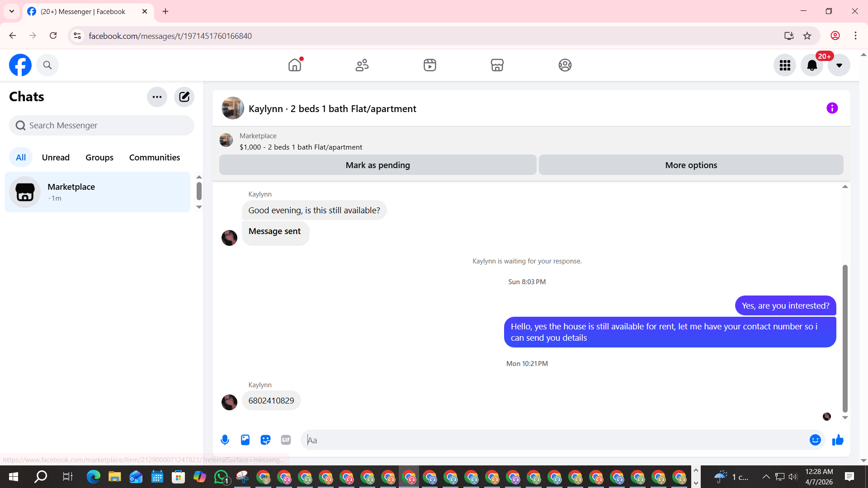
Task: Attach a file with the photo icon
Action: click(x=245, y=440)
